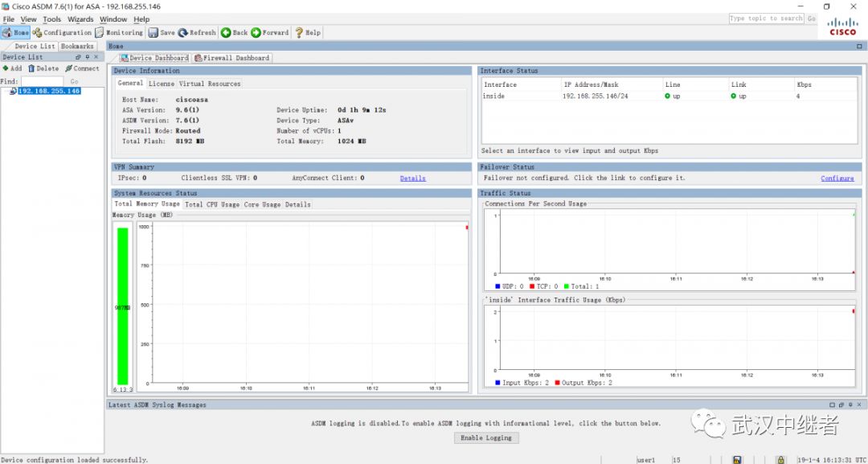Viewport: 868px width, 464px height.
Task: Click Go next to the Find field
Action: (x=74, y=81)
